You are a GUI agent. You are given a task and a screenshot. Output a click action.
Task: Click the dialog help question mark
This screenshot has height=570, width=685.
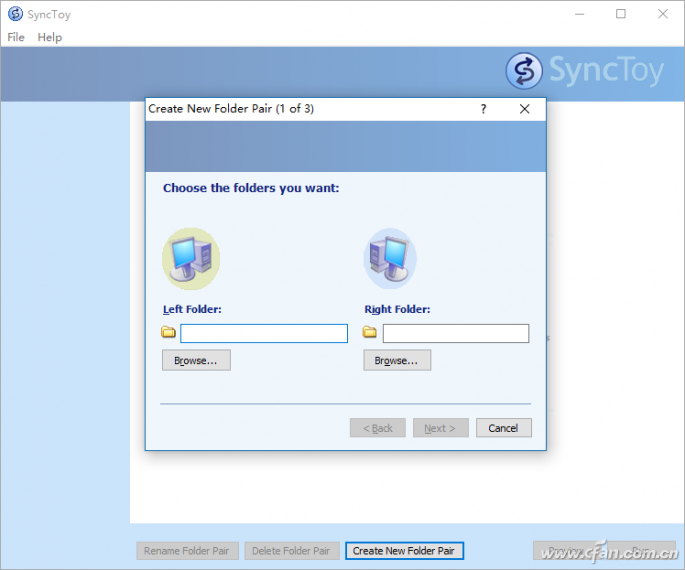pyautogui.click(x=483, y=109)
